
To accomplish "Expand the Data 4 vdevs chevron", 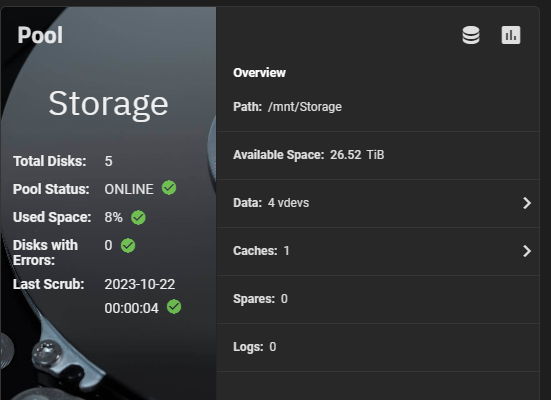I will pyautogui.click(x=526, y=203).
